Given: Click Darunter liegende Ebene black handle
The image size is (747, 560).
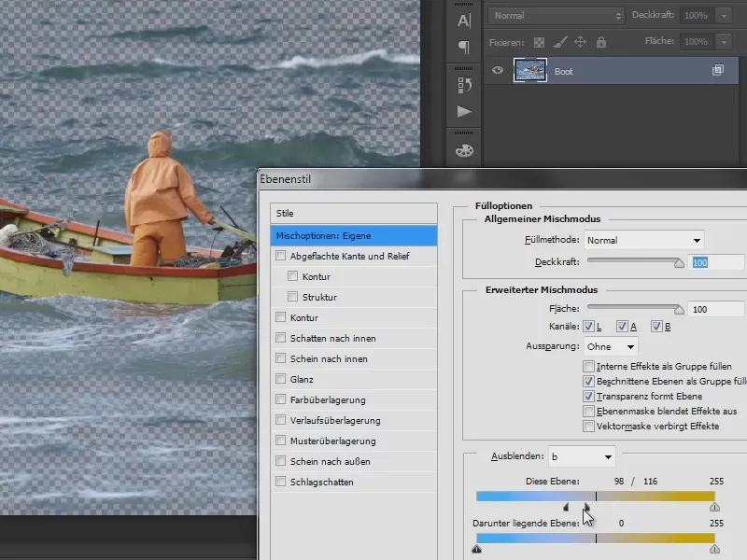Looking at the screenshot, I should click(477, 549).
